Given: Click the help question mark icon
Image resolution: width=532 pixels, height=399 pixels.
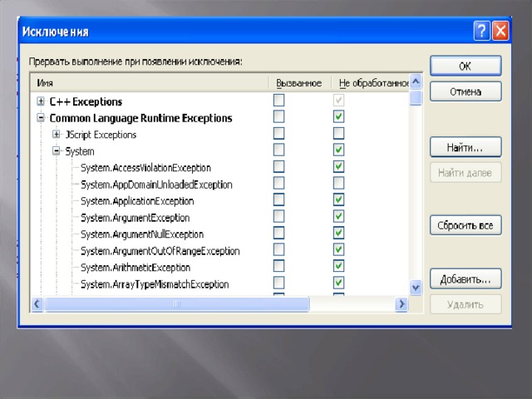Looking at the screenshot, I should pyautogui.click(x=481, y=32).
